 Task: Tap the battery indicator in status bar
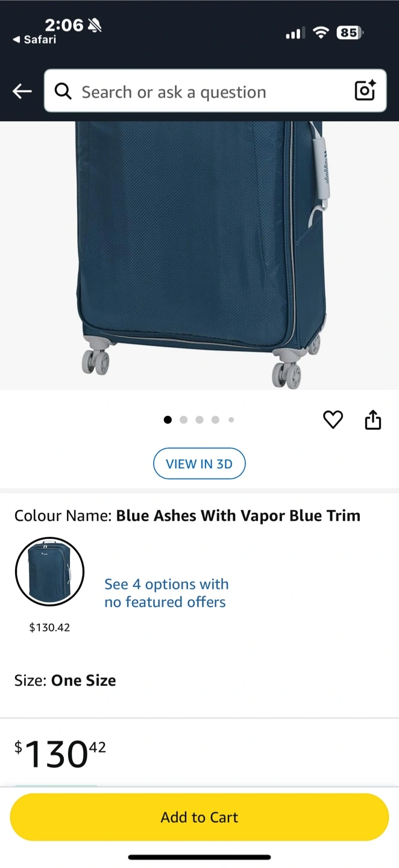[350, 33]
